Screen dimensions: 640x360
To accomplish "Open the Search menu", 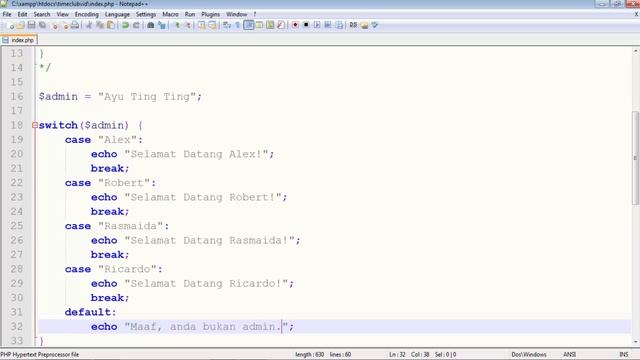I will coord(42,14).
